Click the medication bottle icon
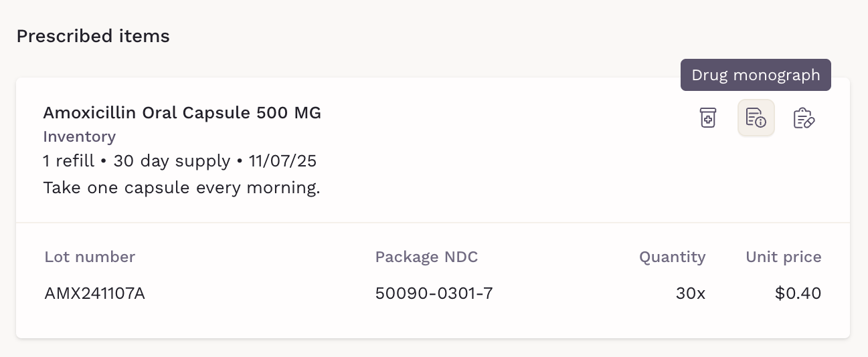The height and width of the screenshot is (357, 868). pos(707,118)
